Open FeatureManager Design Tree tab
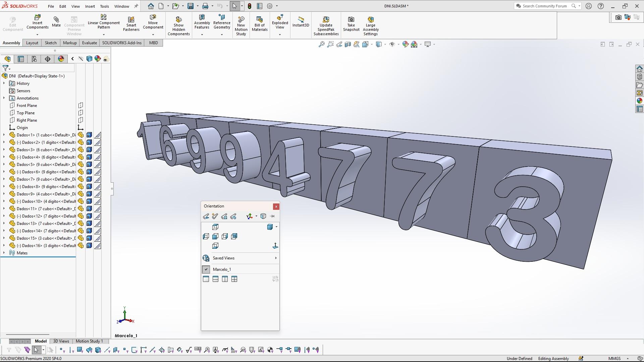Screen dimensions: 644x362 7,59
